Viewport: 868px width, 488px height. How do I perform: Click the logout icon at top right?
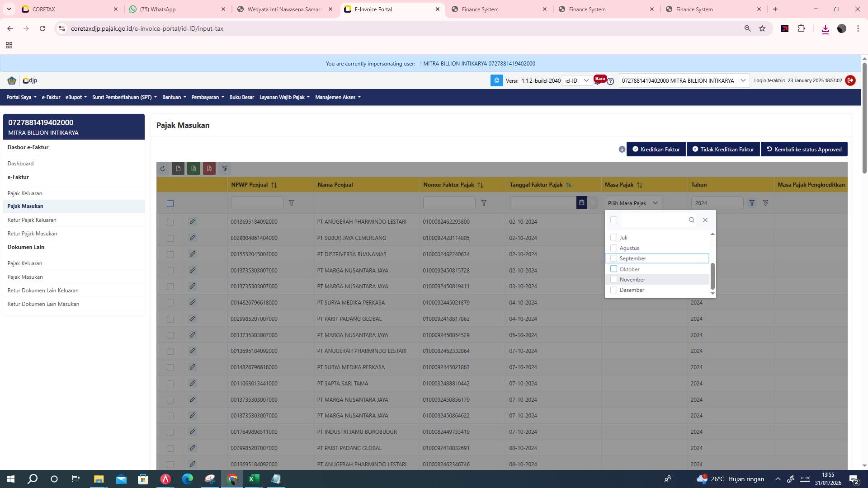click(x=850, y=80)
